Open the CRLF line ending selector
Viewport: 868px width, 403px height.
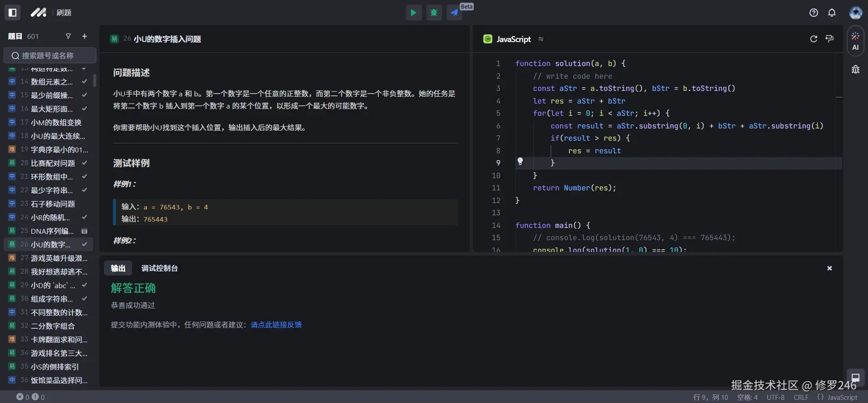(x=801, y=397)
